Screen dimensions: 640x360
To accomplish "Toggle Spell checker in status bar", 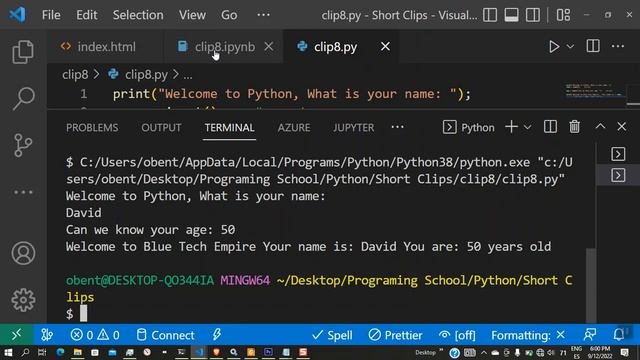I will tap(332, 335).
